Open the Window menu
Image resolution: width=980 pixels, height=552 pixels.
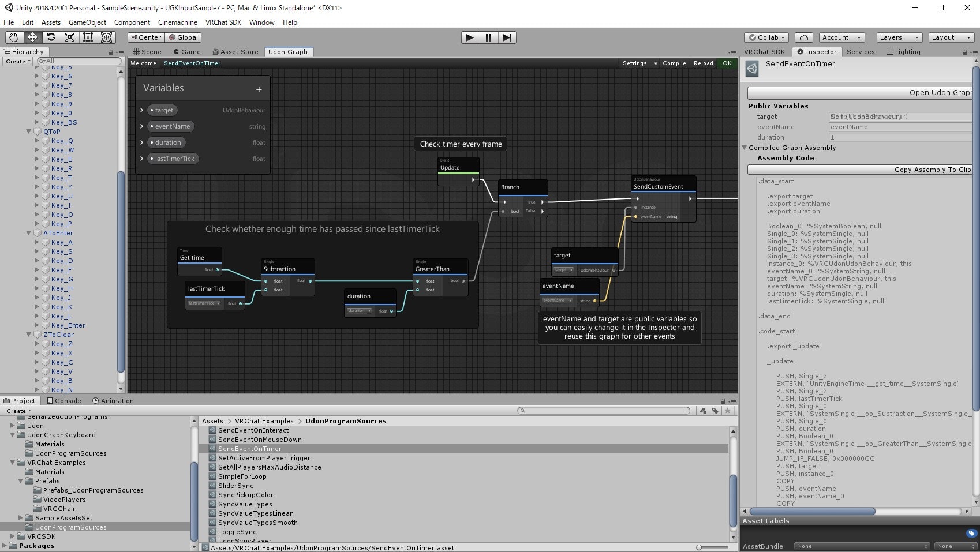click(262, 22)
